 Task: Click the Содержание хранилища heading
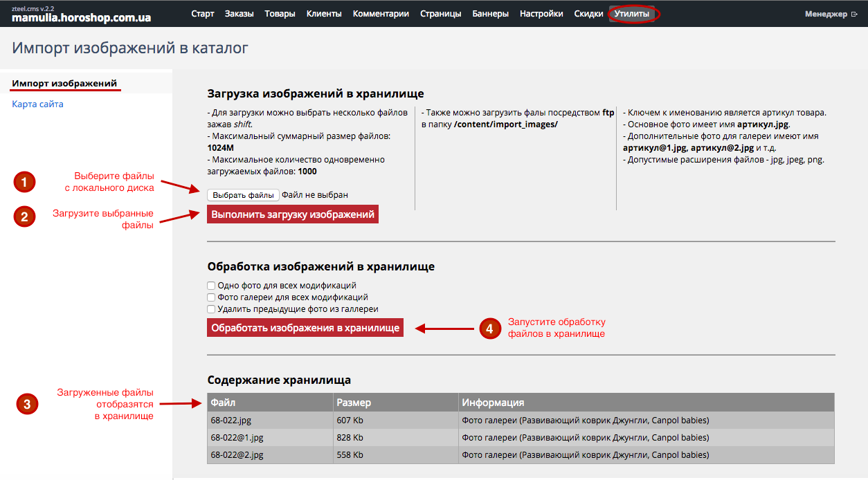click(279, 380)
